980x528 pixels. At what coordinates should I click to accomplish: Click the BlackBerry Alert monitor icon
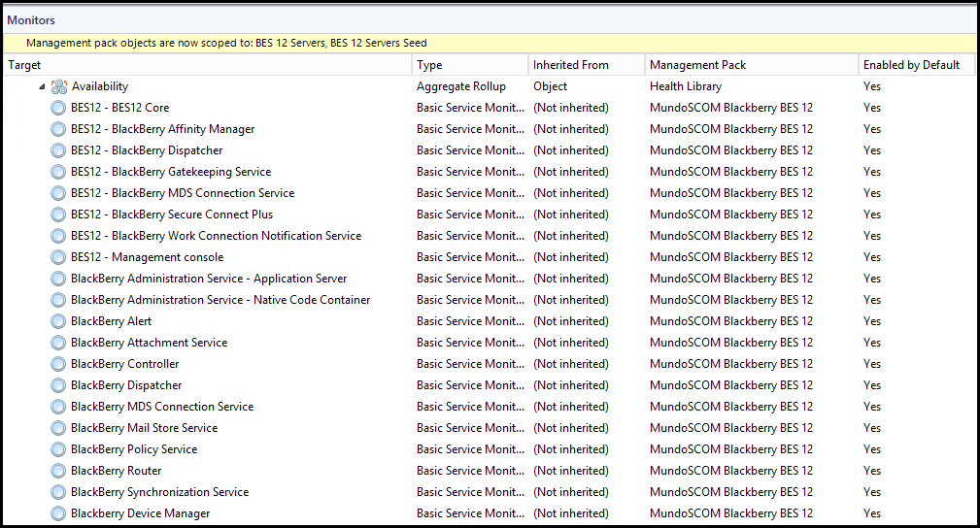pos(58,321)
